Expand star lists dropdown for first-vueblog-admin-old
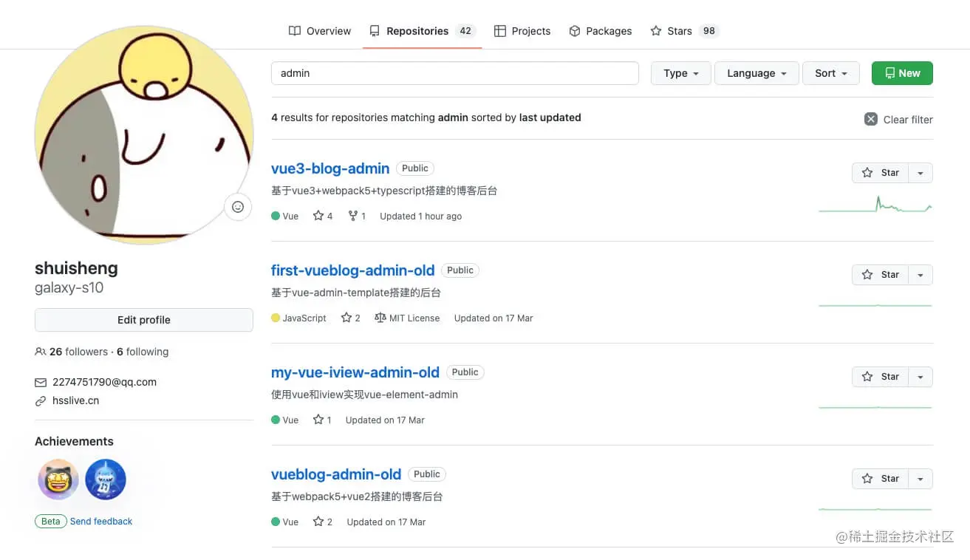This screenshot has width=970, height=560. pos(921,275)
